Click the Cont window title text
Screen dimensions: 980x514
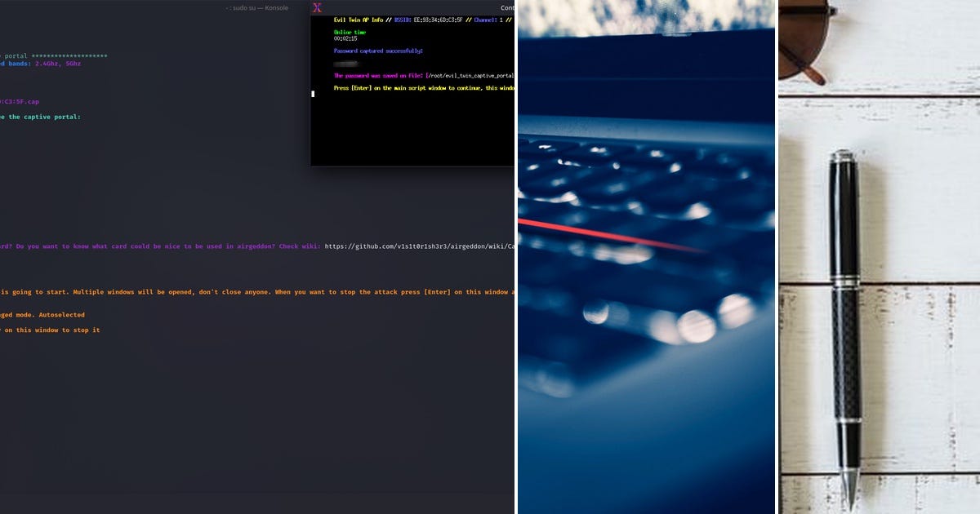[506, 7]
